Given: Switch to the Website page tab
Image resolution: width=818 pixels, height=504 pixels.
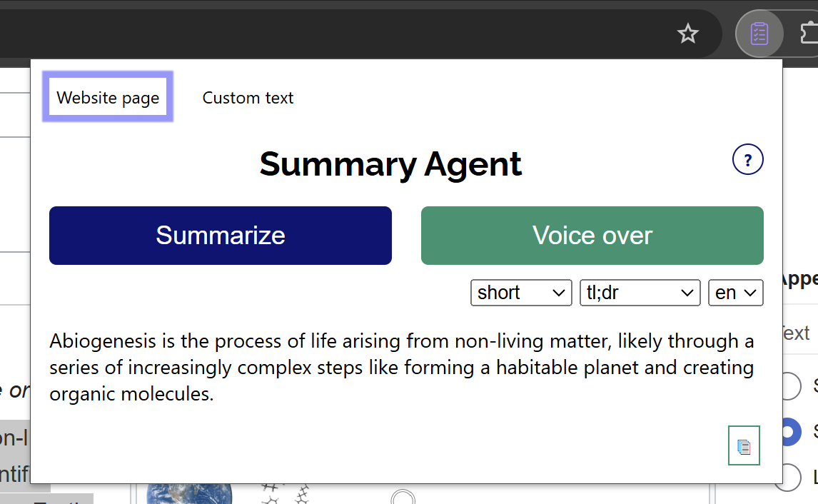Looking at the screenshot, I should 108,97.
